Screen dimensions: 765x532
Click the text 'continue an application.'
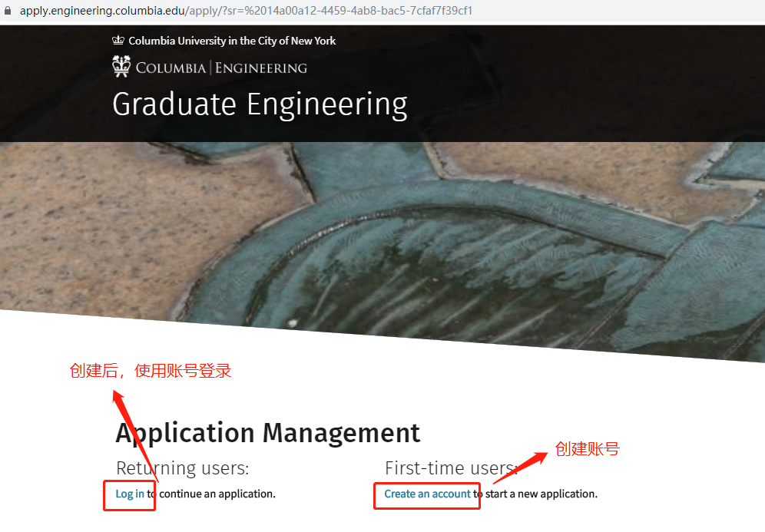(x=217, y=494)
